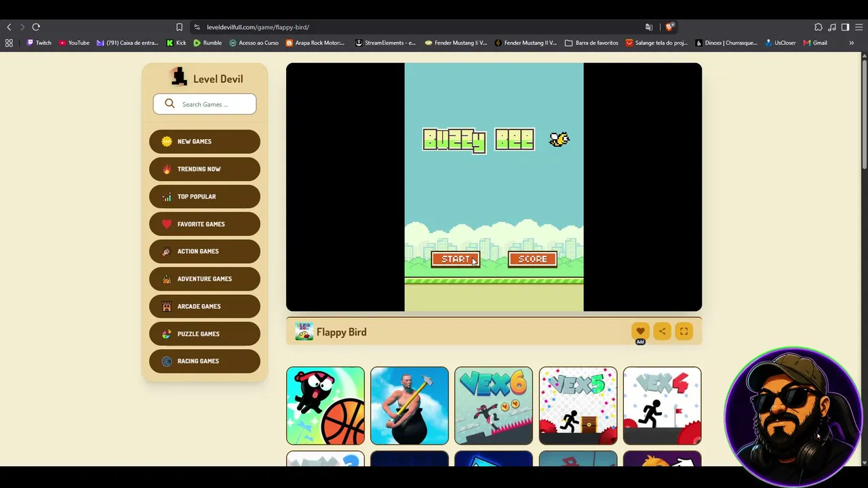Open the Vex 5 game thumbnail
Screen dimensions: 868x488
click(x=578, y=405)
